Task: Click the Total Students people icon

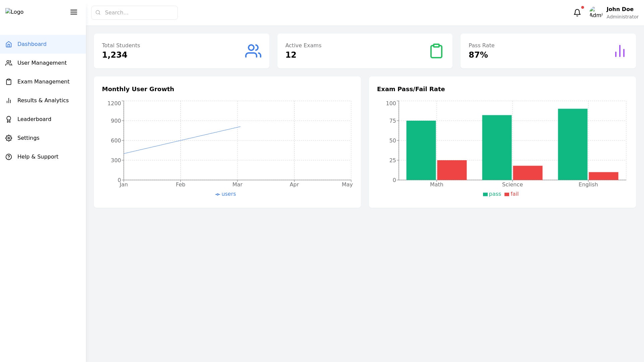Action: 253,51
